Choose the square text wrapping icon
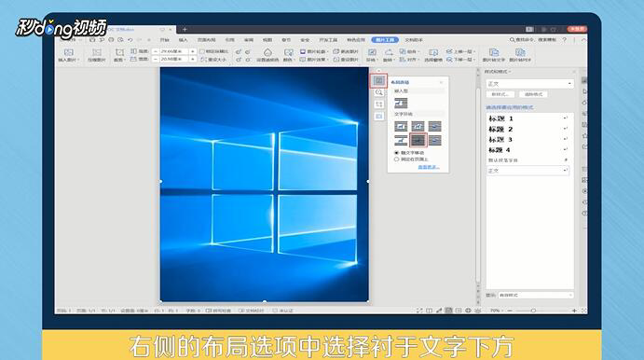The height and width of the screenshot is (360, 644). (x=401, y=126)
